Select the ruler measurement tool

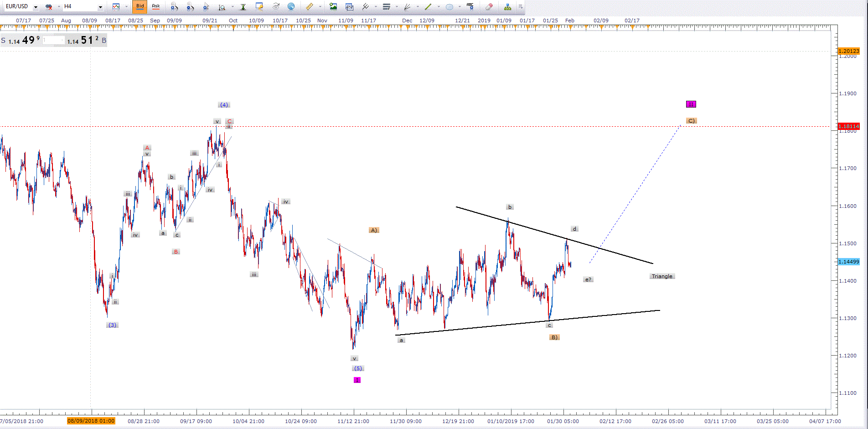pos(310,7)
